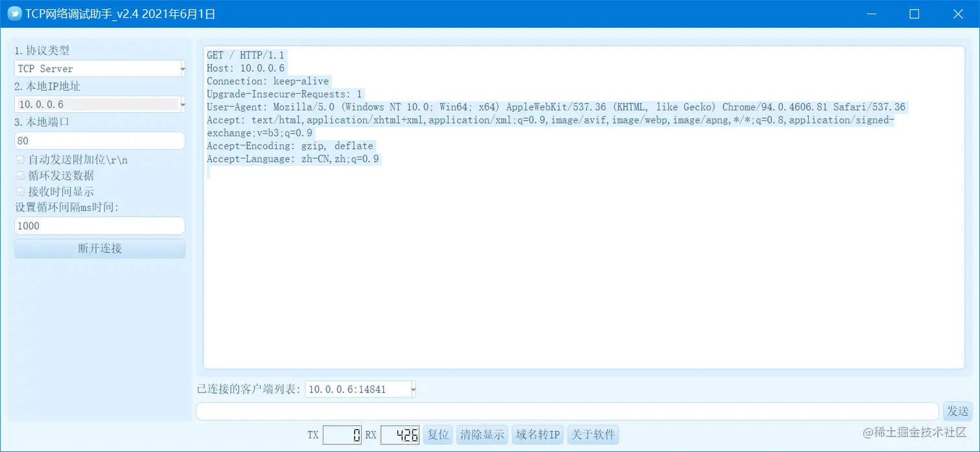Click the '2. 本地IP地址' label

pyautogui.click(x=48, y=86)
